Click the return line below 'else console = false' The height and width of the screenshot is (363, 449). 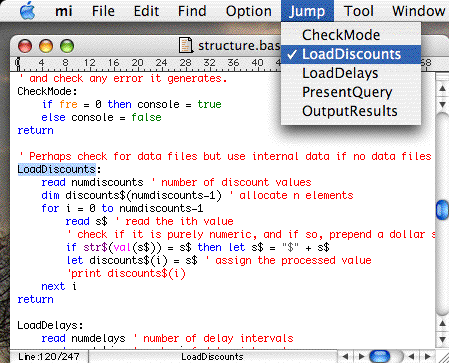(x=35, y=130)
